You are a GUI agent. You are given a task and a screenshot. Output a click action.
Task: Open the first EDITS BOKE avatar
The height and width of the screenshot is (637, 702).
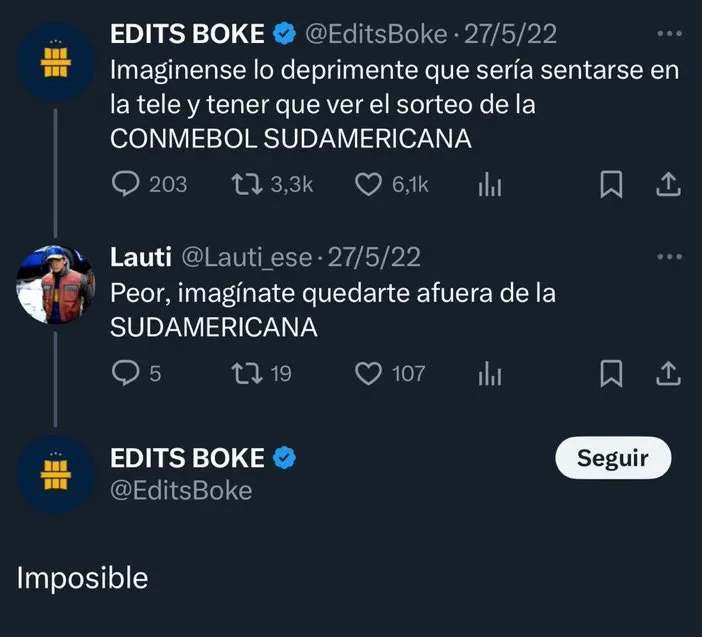[x=57, y=60]
